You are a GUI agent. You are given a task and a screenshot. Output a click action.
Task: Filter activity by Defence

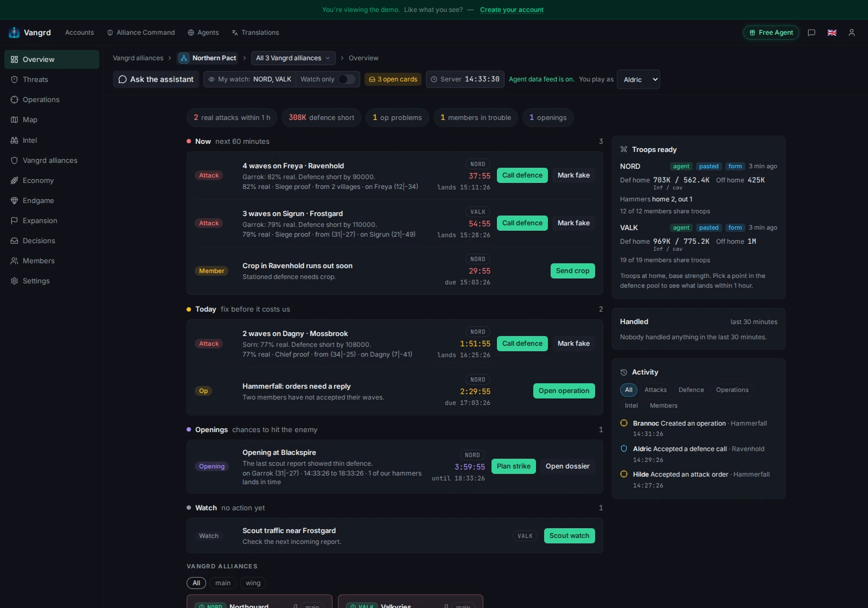point(691,390)
